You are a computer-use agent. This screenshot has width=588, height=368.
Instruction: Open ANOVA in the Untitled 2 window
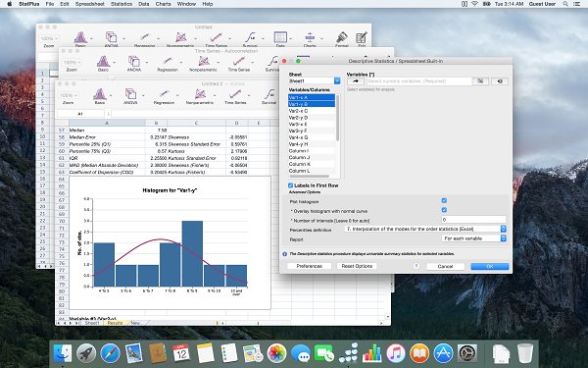(130, 95)
